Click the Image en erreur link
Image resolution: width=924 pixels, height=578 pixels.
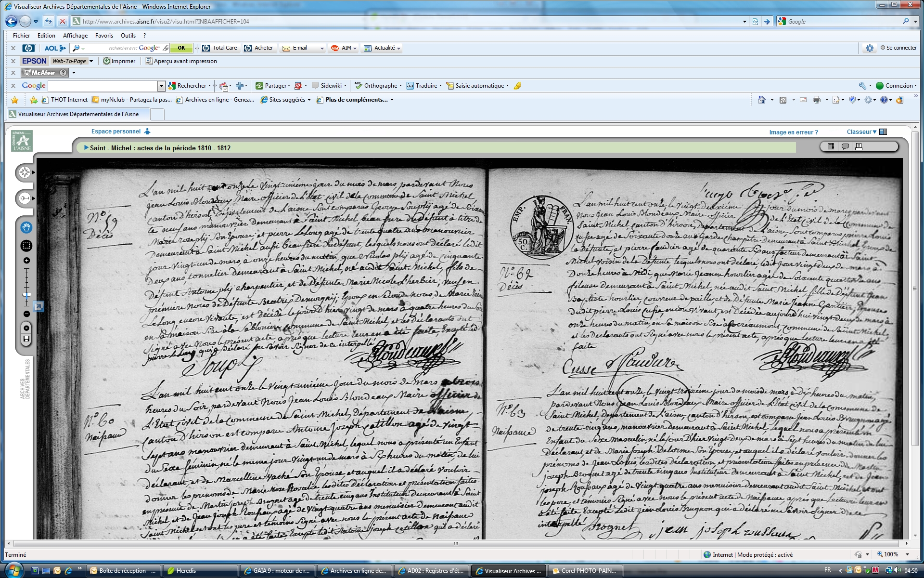click(x=793, y=132)
